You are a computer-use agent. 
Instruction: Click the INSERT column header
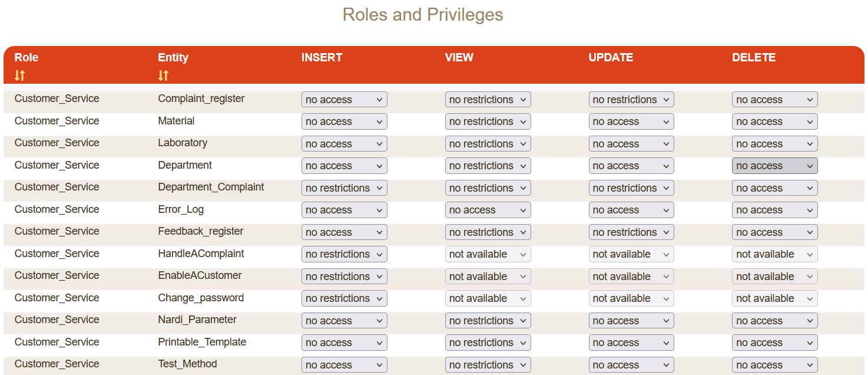[x=322, y=57]
